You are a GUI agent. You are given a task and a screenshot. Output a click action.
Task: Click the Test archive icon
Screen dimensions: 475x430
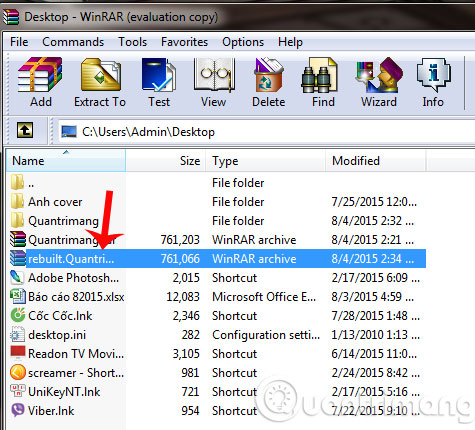pos(159,75)
